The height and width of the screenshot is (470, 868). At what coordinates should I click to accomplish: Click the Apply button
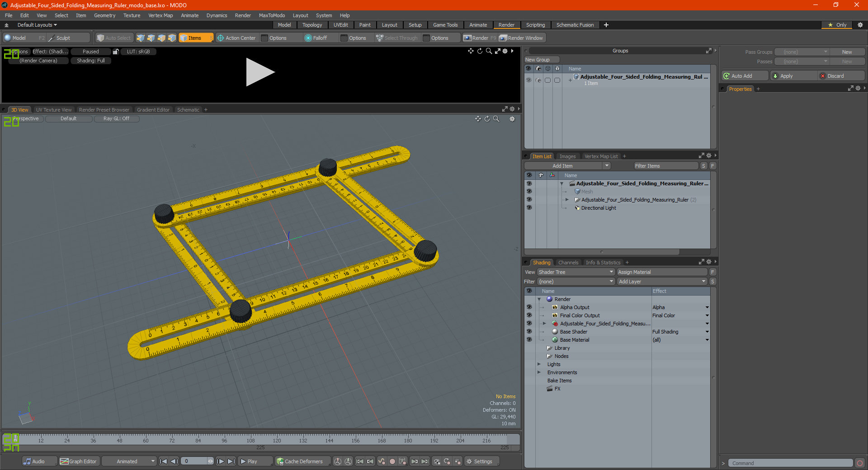pos(794,76)
